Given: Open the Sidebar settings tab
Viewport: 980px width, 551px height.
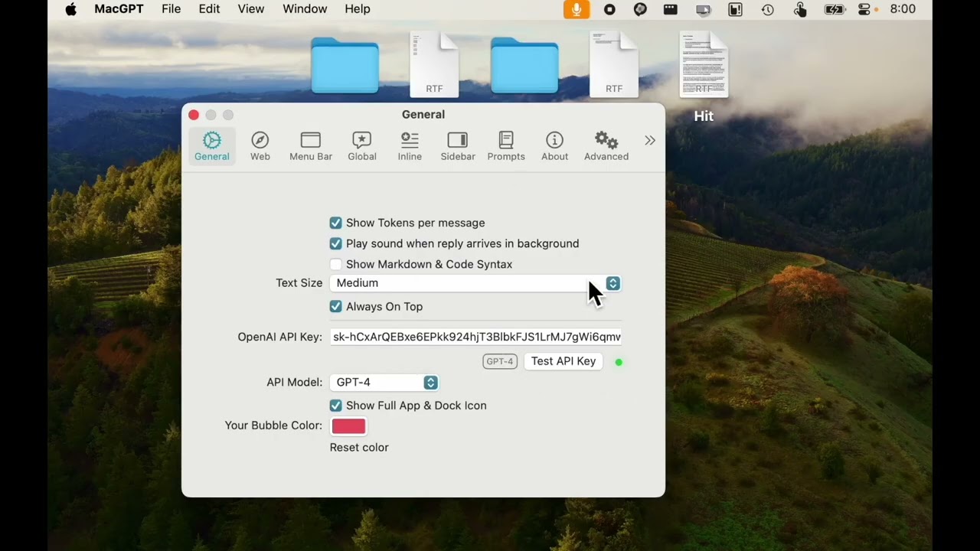Looking at the screenshot, I should tap(458, 146).
